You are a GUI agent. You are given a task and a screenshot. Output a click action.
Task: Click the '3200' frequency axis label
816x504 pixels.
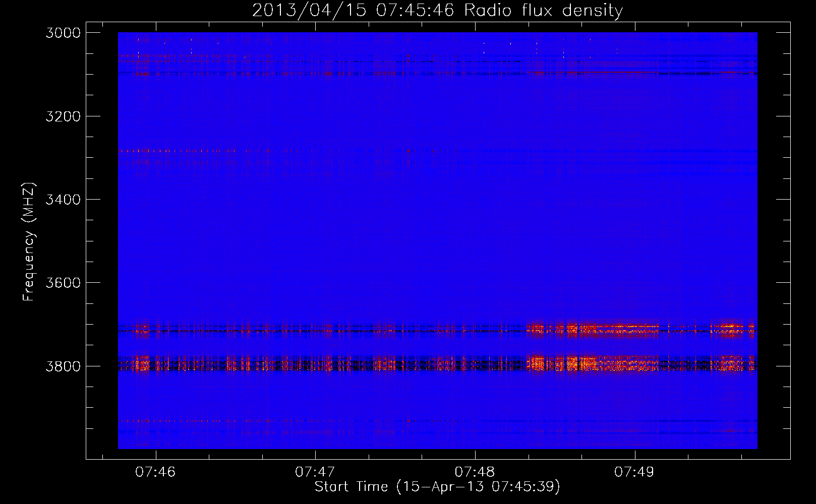(x=63, y=116)
